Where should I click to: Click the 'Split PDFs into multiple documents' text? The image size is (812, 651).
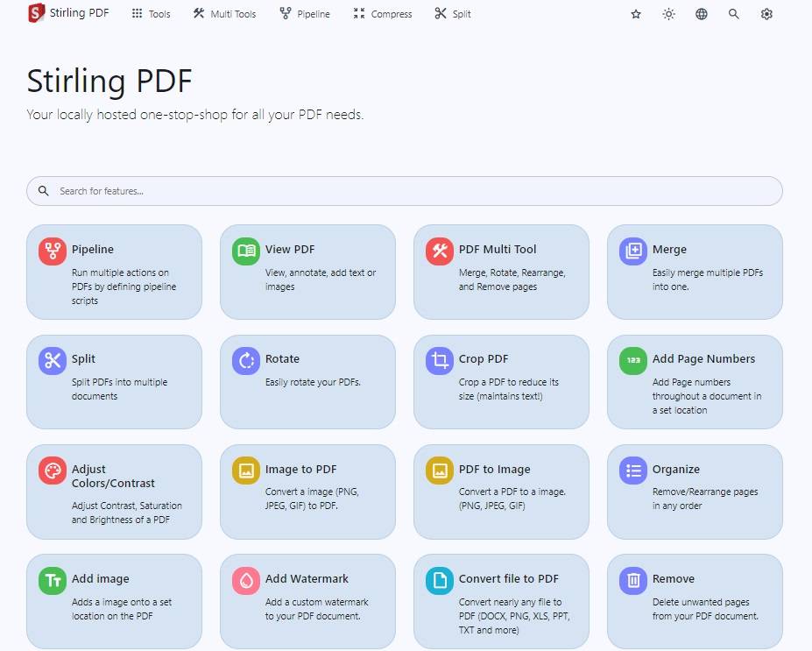120,389
